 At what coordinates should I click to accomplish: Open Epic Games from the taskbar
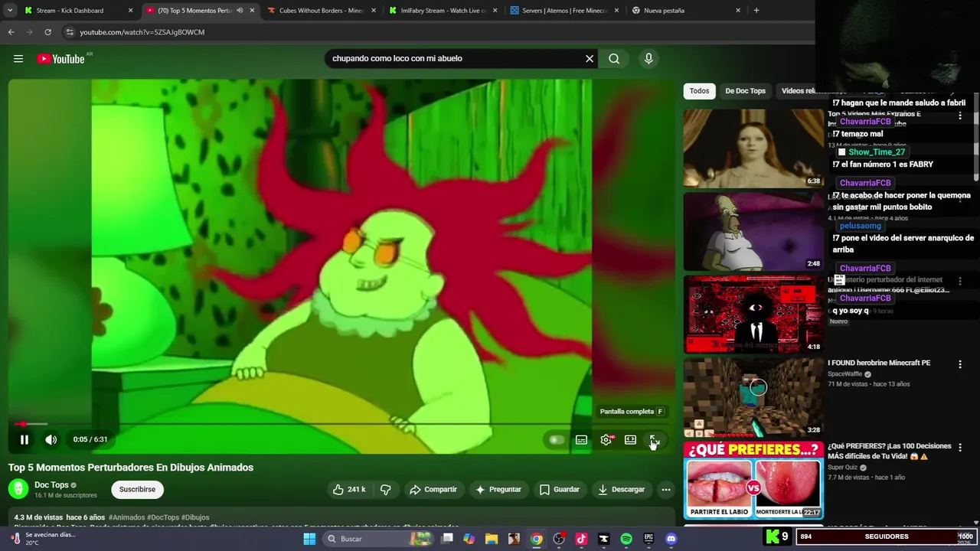point(648,539)
